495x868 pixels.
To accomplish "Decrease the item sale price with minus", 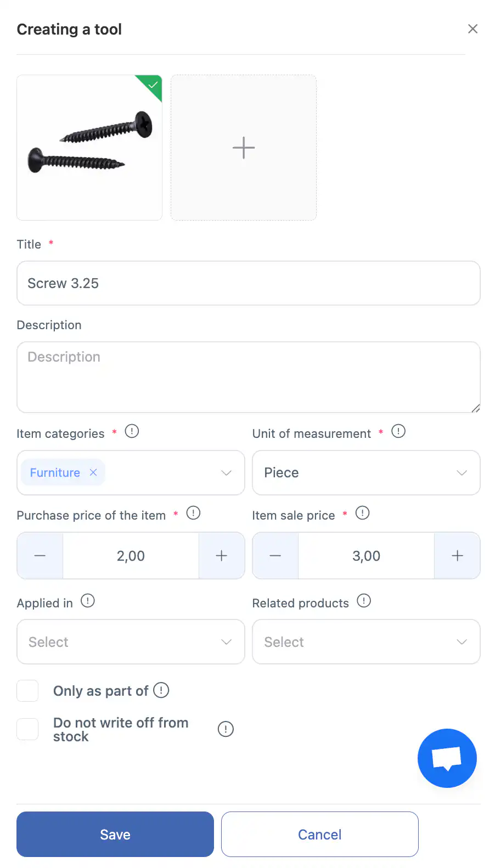I will [x=275, y=556].
